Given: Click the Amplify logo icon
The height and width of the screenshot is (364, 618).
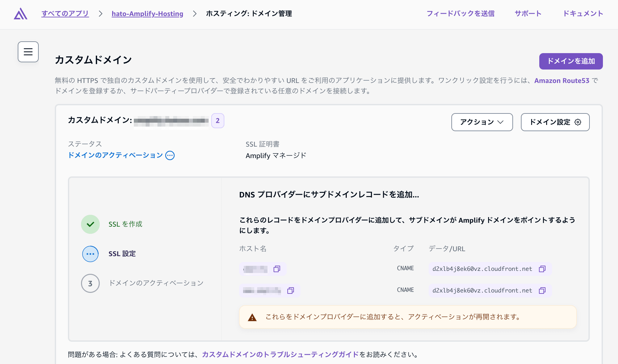Looking at the screenshot, I should pyautogui.click(x=20, y=13).
